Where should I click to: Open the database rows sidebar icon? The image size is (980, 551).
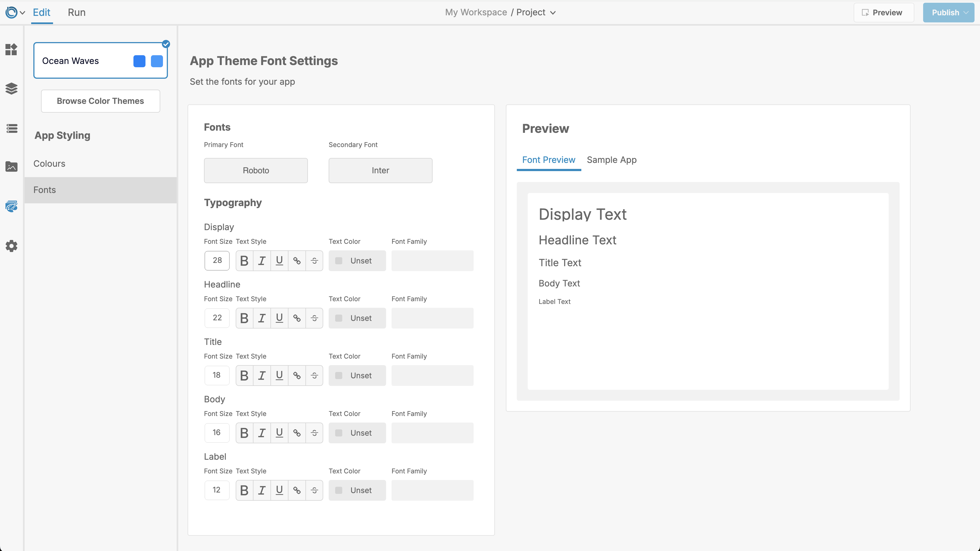click(11, 128)
